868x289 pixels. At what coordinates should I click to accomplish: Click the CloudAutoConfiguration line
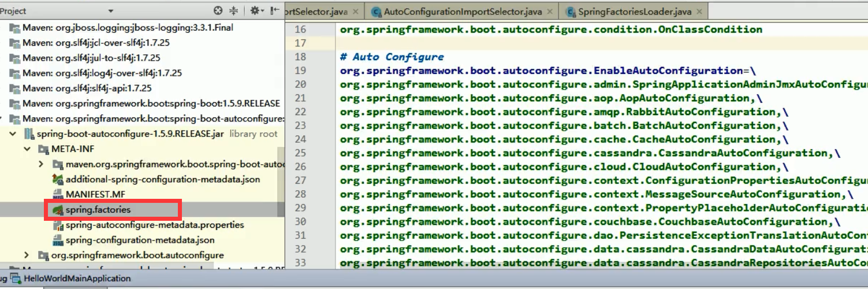564,167
